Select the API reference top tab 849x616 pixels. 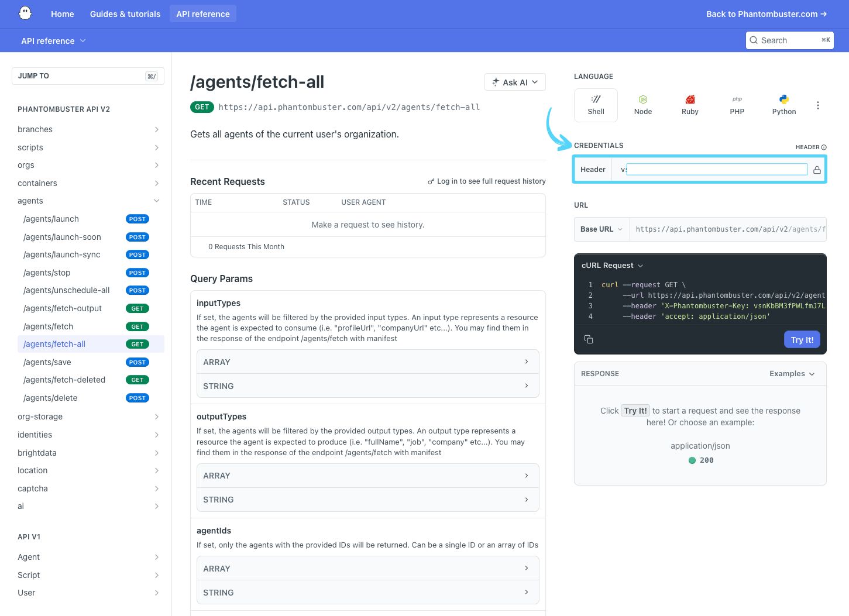pyautogui.click(x=203, y=14)
